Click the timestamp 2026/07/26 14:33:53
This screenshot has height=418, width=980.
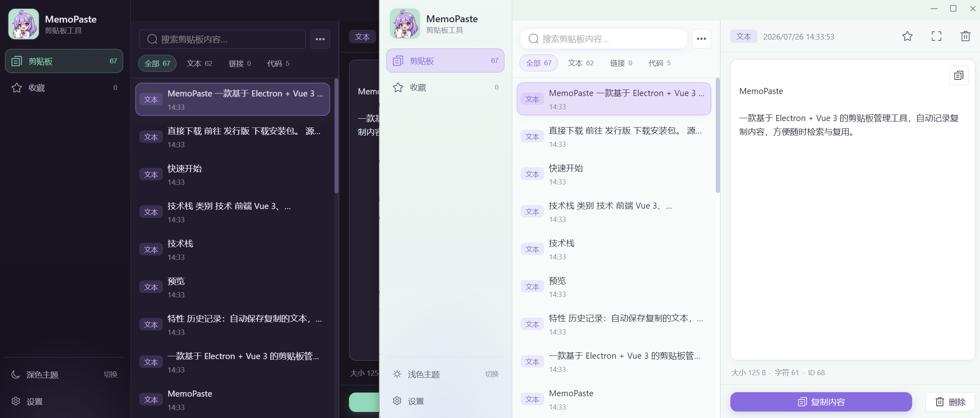pyautogui.click(x=799, y=37)
